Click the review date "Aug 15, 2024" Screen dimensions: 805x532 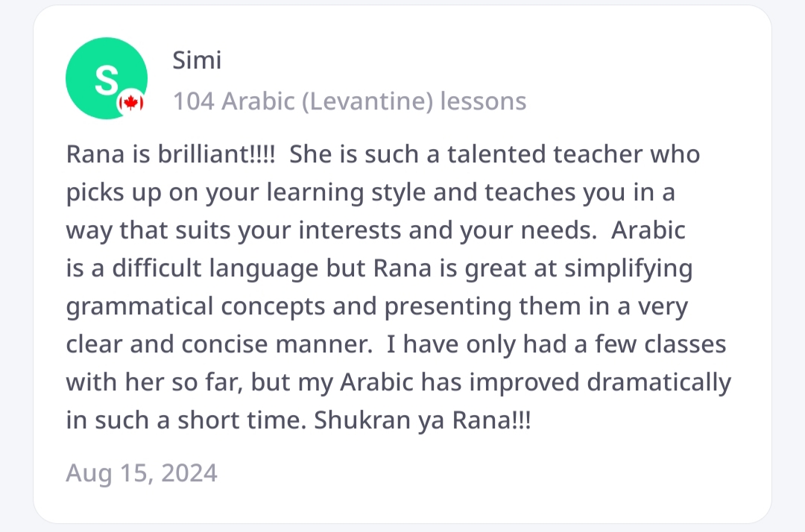(142, 472)
